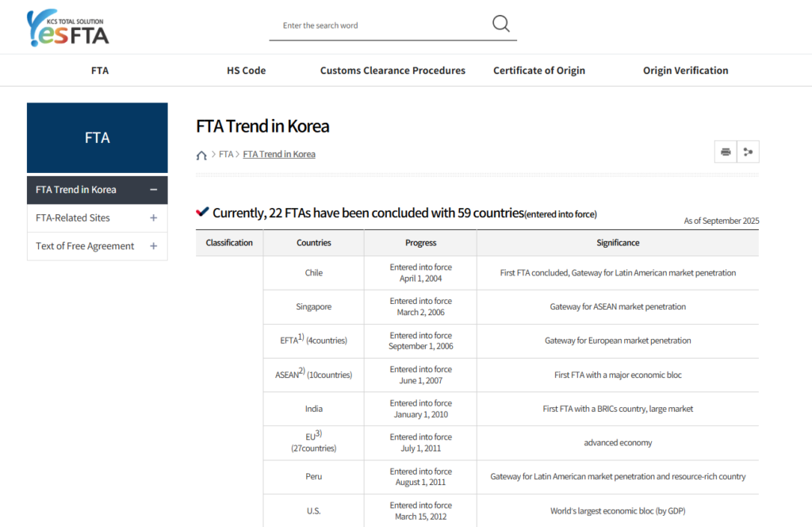This screenshot has width=812, height=527.
Task: Click the blue FTA sidebar header
Action: pyautogui.click(x=98, y=138)
